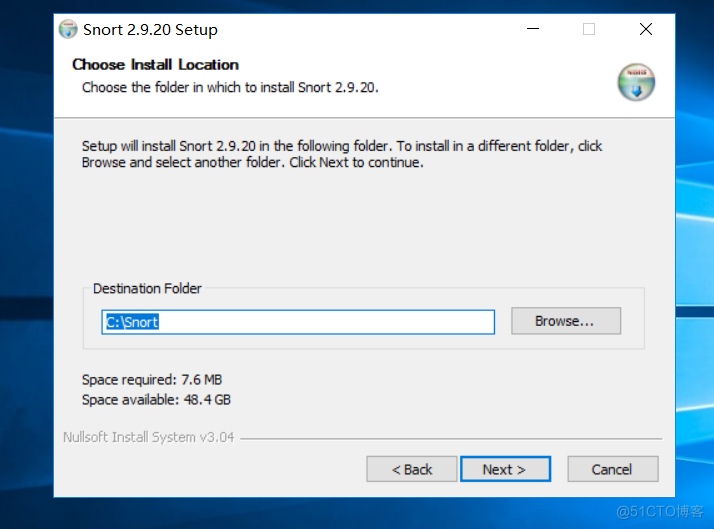The width and height of the screenshot is (714, 529).
Task: Go to the previous step with Back
Action: [411, 469]
